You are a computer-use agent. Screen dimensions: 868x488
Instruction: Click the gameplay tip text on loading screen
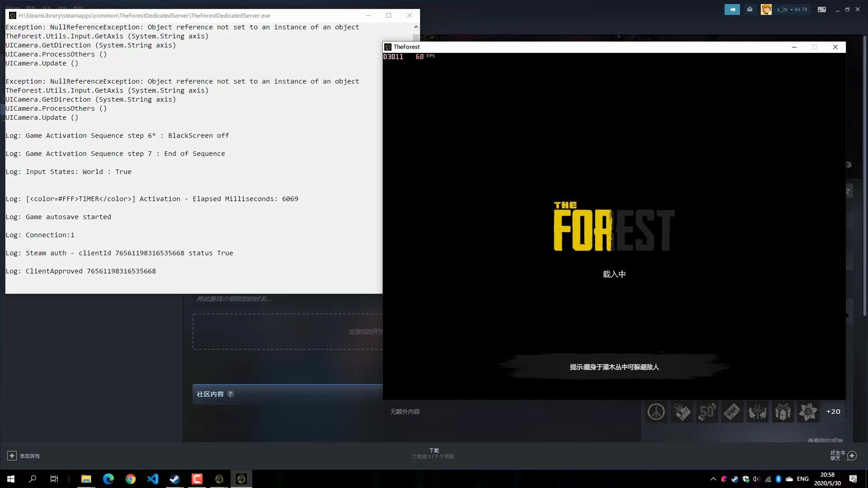click(614, 367)
